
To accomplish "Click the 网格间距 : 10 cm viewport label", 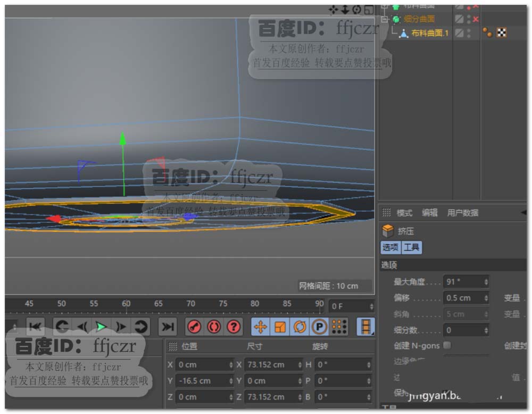I will coord(328,286).
